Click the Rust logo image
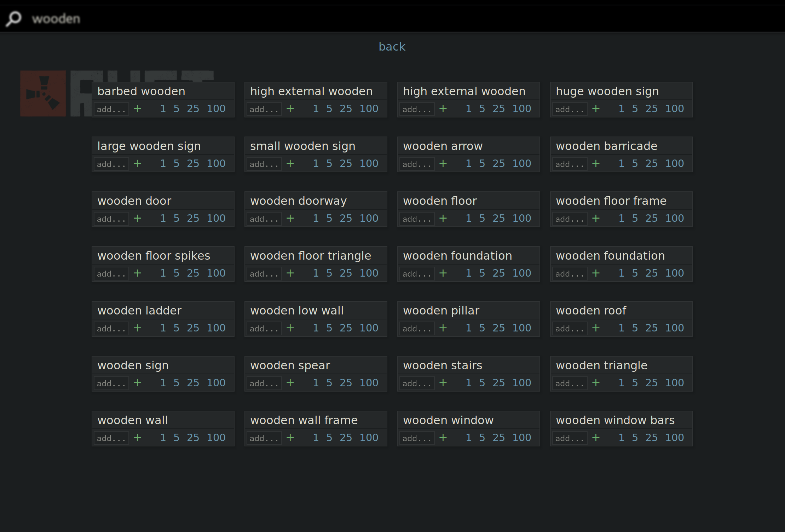The height and width of the screenshot is (532, 785). (x=43, y=93)
